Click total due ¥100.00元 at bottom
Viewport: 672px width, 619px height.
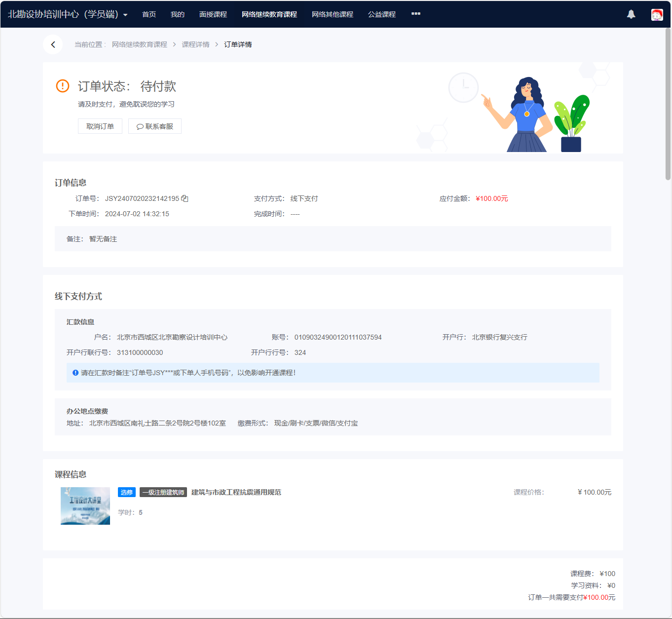pos(599,597)
